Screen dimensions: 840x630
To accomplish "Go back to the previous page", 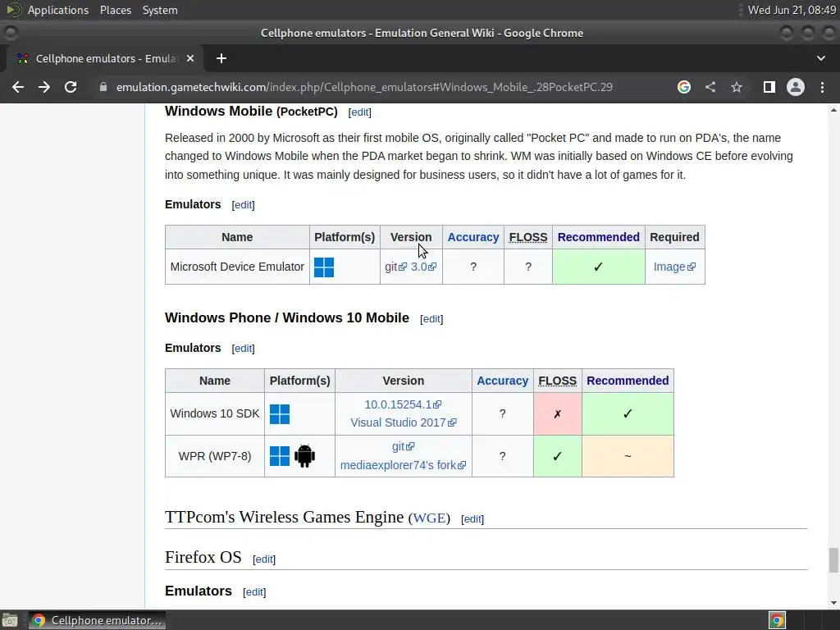I will coord(18,87).
